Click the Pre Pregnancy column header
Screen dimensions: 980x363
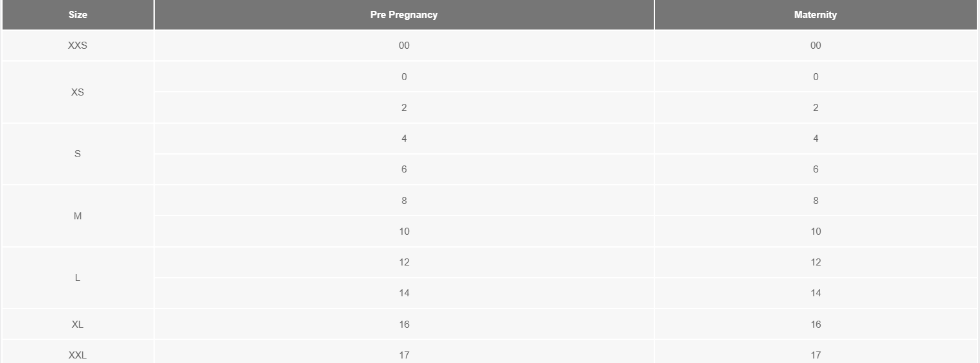[404, 15]
